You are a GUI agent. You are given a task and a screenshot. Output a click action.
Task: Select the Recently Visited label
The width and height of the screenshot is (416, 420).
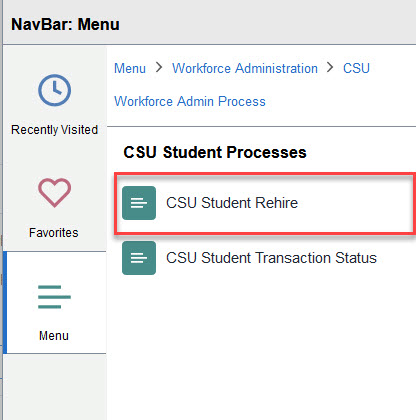point(54,130)
